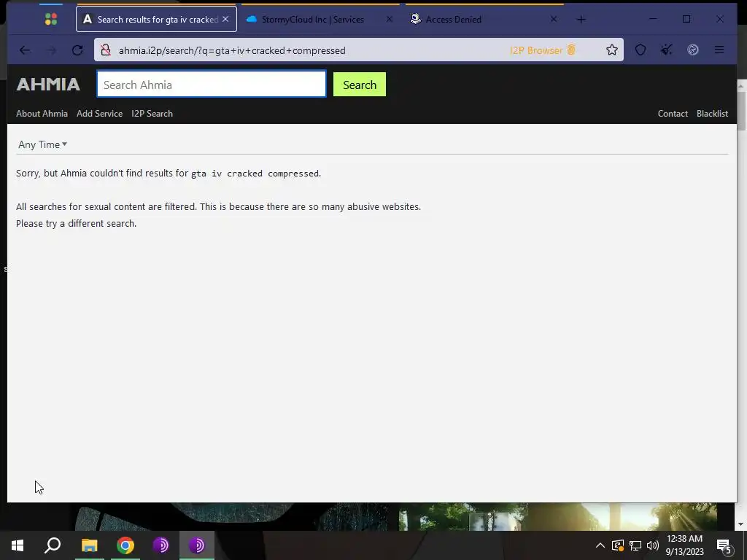Image resolution: width=747 pixels, height=560 pixels.
Task: Open the network status tray icon
Action: pyautogui.click(x=635, y=545)
